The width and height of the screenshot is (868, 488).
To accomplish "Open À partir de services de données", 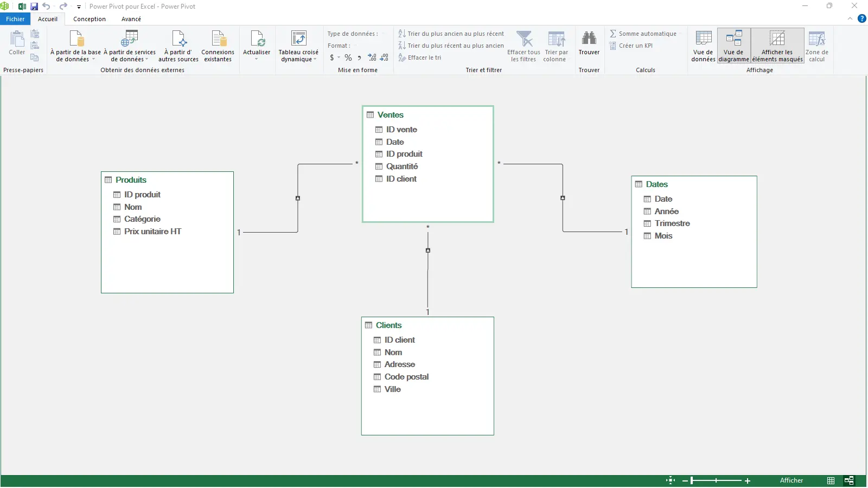I will (130, 46).
